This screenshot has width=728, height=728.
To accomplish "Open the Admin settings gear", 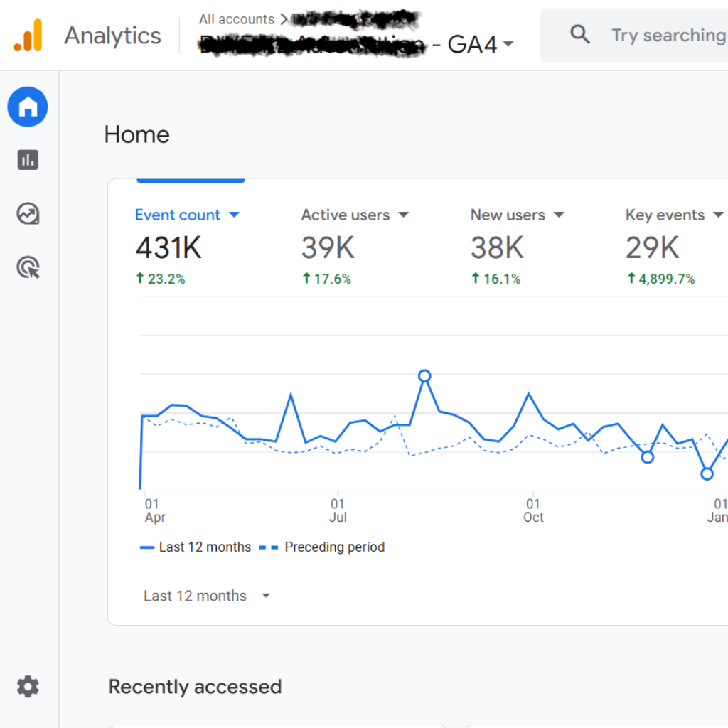I will (27, 686).
